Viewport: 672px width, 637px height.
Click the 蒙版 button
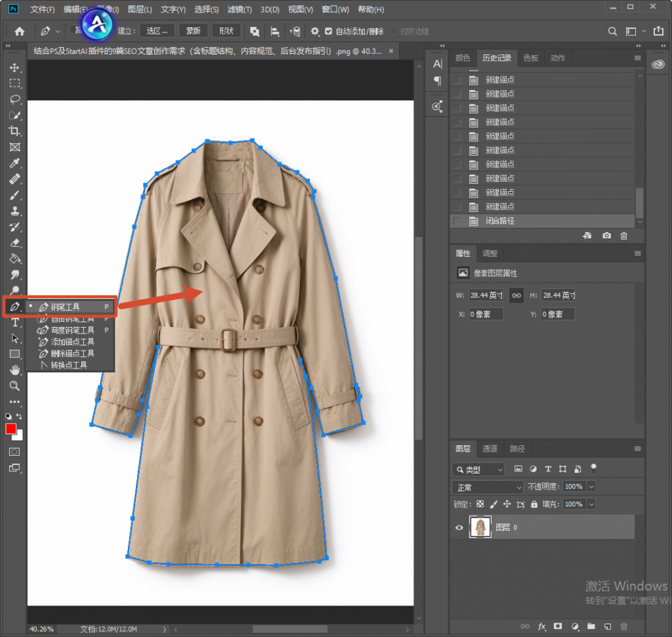[193, 31]
